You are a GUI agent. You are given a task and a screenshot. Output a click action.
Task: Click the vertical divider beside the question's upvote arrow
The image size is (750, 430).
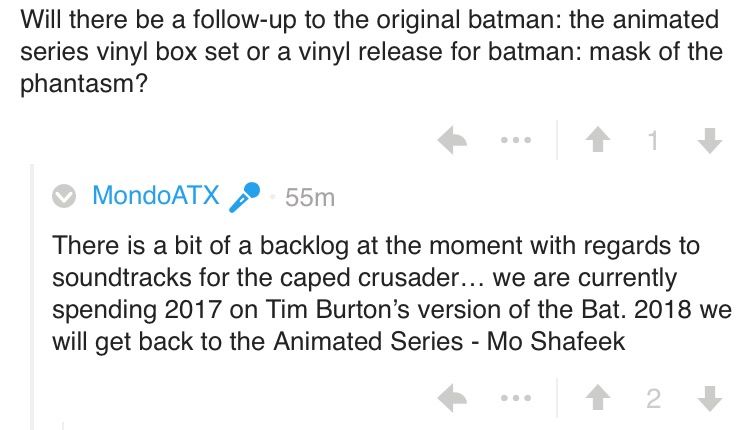pyautogui.click(x=557, y=142)
